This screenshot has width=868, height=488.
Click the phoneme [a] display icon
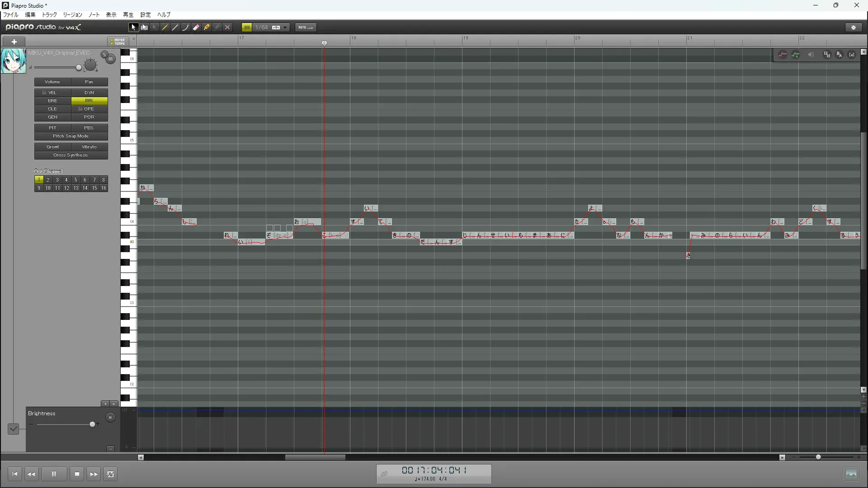pyautogui.click(x=852, y=55)
